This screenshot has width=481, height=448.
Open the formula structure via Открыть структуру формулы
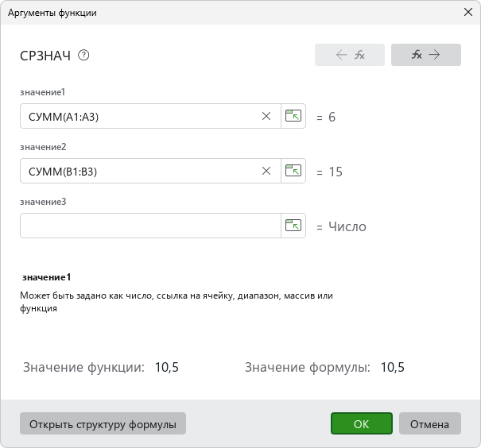[103, 423]
